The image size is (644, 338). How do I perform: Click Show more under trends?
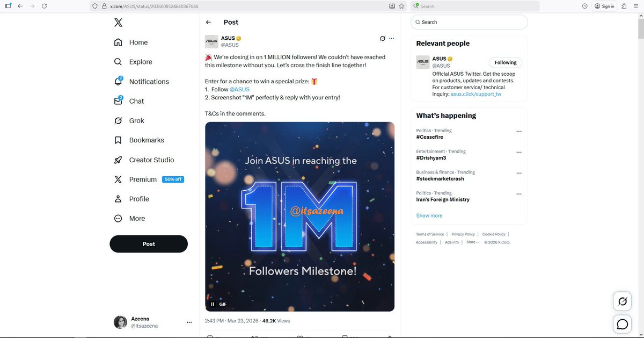click(429, 215)
